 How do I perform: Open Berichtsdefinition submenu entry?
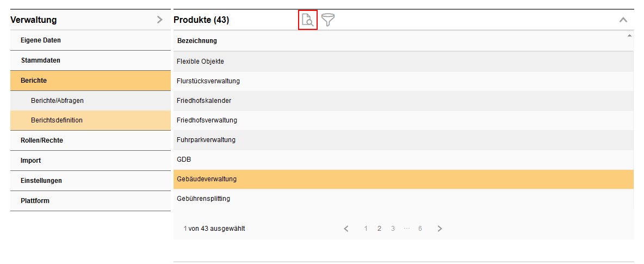click(x=57, y=120)
